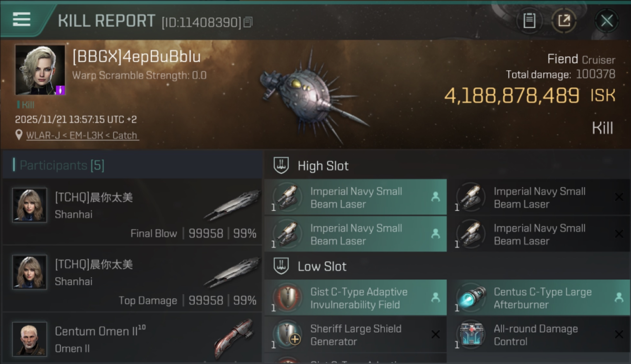The height and width of the screenshot is (364, 631).
Task: Open Centum Omen II participant entry
Action: (x=132, y=338)
